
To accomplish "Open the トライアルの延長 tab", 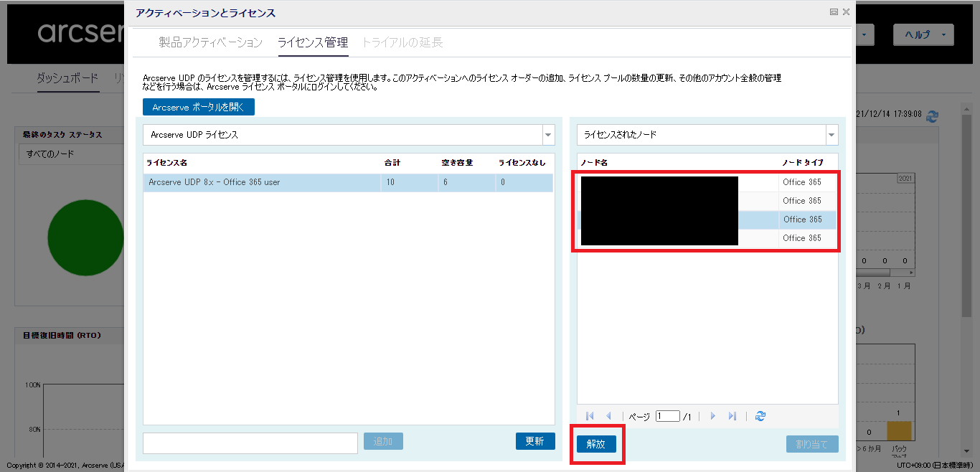I will (x=402, y=43).
